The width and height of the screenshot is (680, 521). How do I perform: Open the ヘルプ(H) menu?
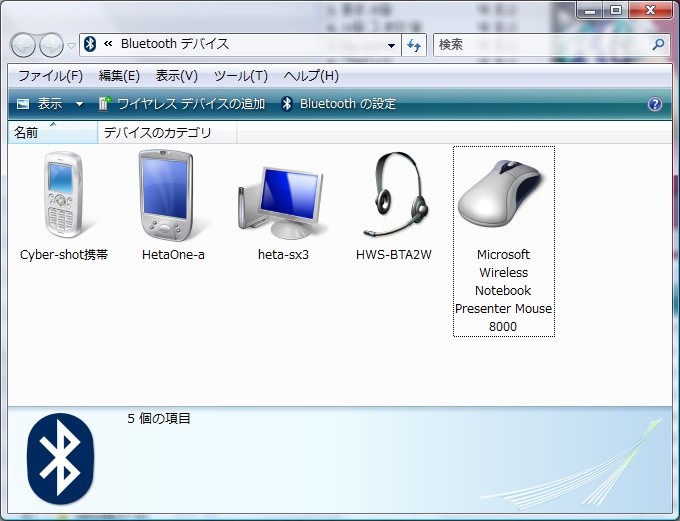(311, 76)
